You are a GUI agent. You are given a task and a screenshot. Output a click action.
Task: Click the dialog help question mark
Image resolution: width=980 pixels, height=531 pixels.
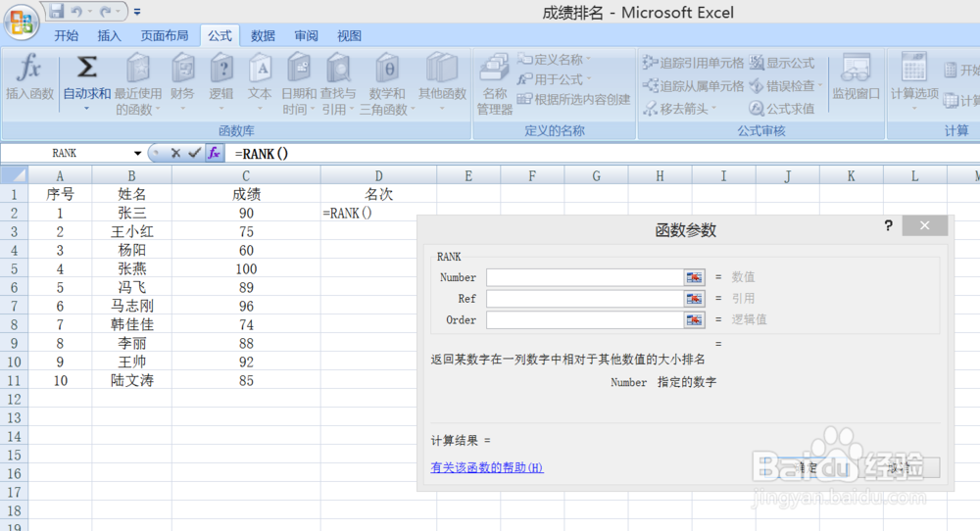(x=888, y=225)
